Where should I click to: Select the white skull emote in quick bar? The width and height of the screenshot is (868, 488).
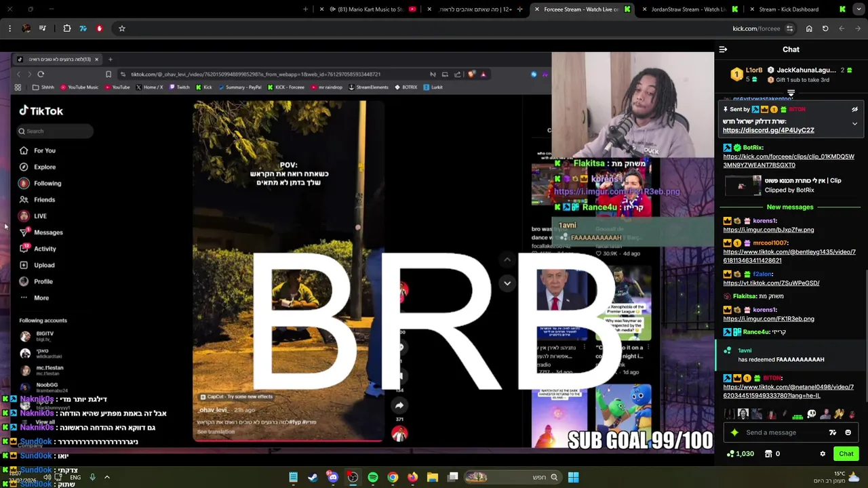point(812,414)
